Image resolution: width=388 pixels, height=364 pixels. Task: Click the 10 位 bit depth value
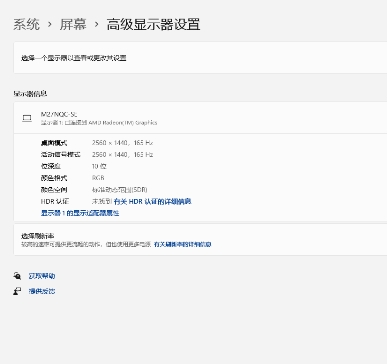99,166
